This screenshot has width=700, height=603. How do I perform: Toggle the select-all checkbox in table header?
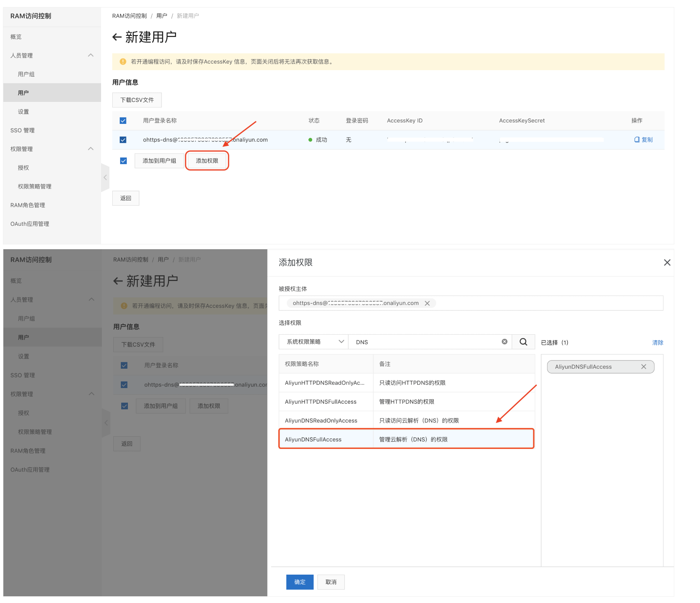click(x=123, y=121)
